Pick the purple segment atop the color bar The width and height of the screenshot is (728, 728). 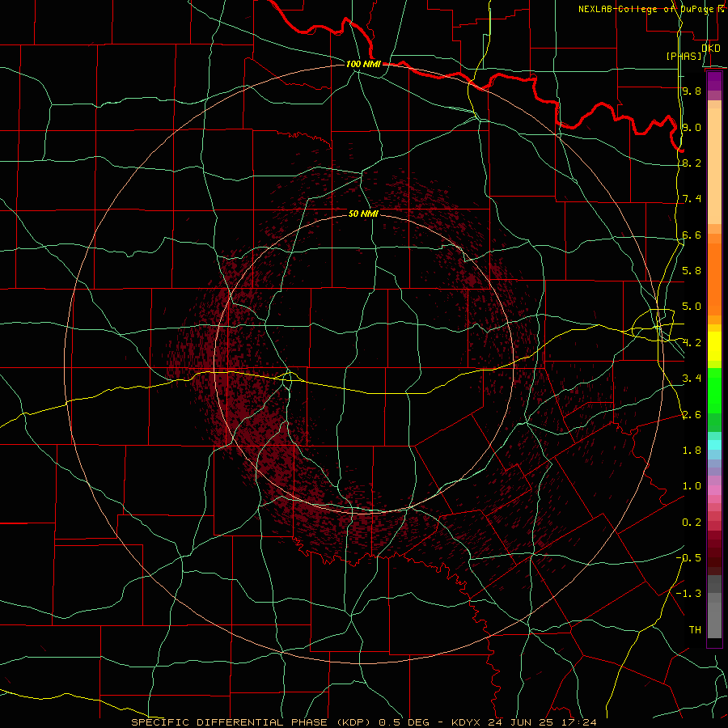(x=714, y=81)
